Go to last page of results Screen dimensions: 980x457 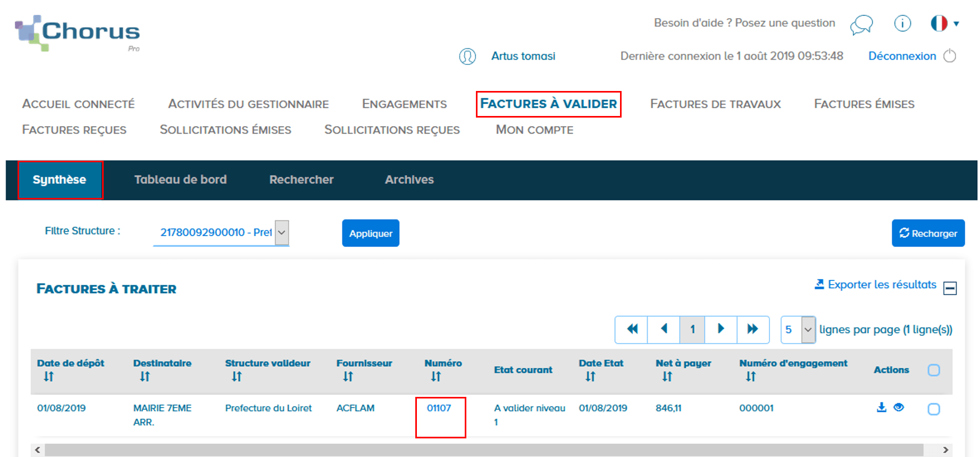coord(753,329)
